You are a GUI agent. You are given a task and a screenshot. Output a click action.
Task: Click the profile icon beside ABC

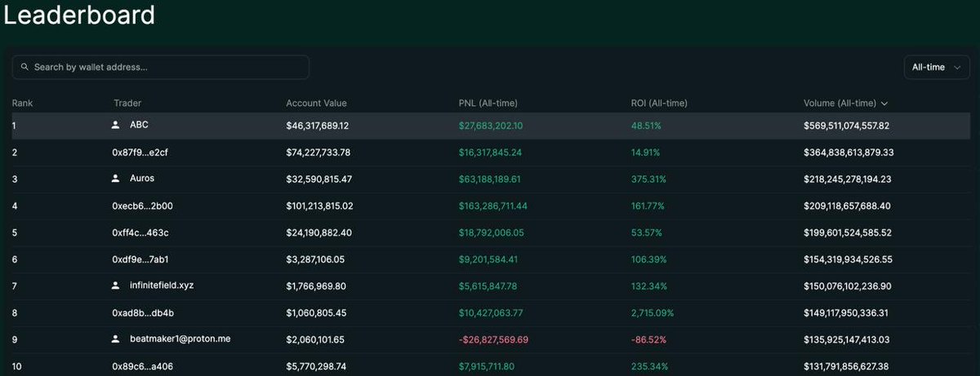[115, 126]
